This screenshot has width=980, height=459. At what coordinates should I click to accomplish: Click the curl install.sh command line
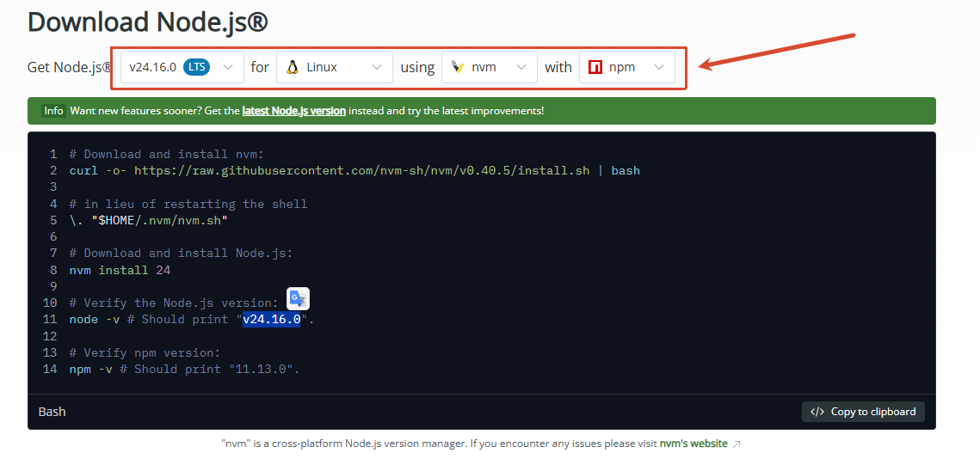click(x=354, y=170)
